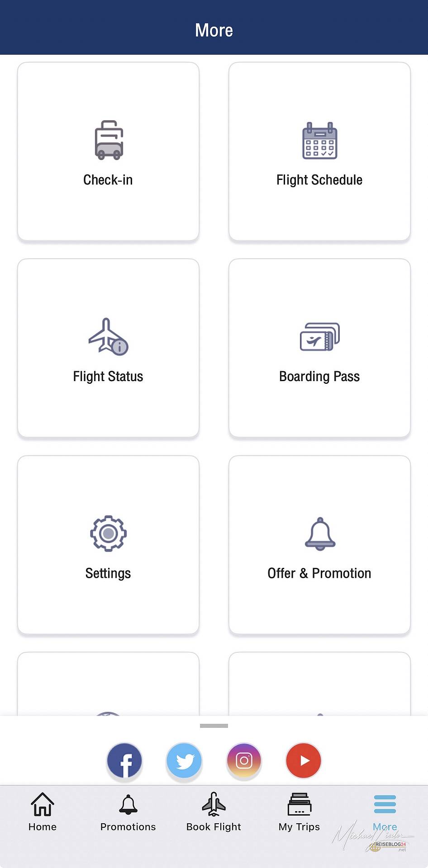Screen dimensions: 428x868
Task: Go to the Home tab
Action: [43, 812]
